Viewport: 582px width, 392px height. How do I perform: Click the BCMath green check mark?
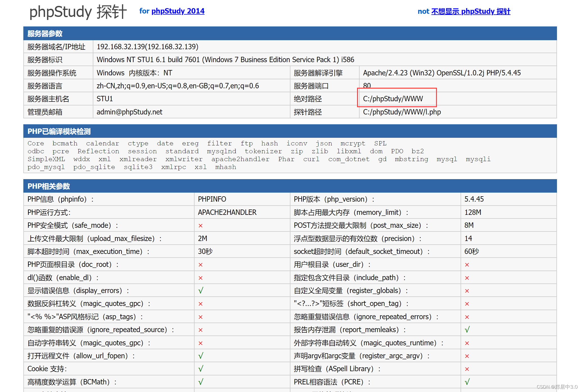point(201,382)
